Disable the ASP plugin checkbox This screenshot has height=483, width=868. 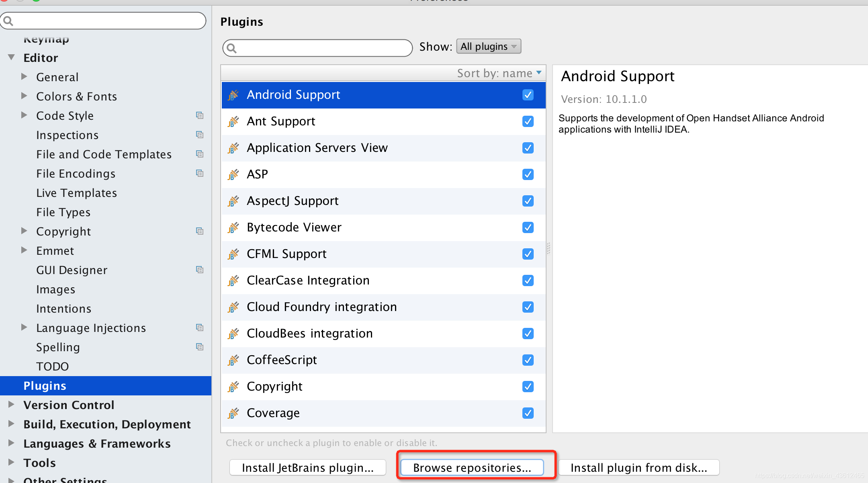point(528,174)
